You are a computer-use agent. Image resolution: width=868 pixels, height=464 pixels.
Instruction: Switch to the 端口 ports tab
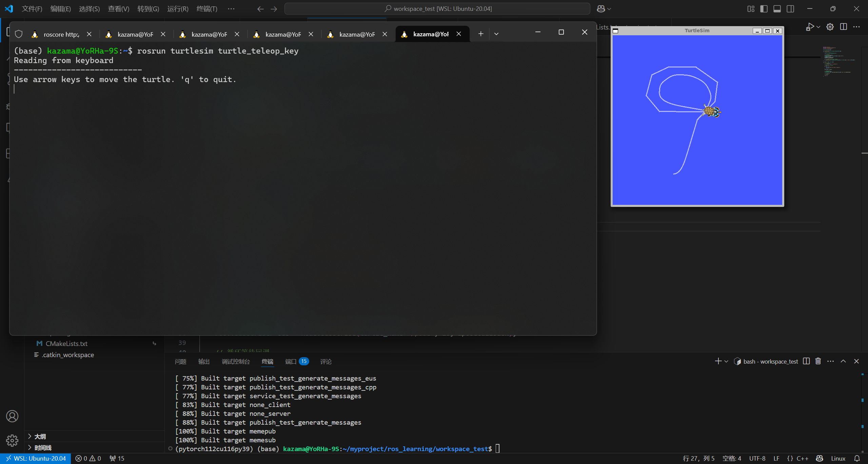(291, 362)
